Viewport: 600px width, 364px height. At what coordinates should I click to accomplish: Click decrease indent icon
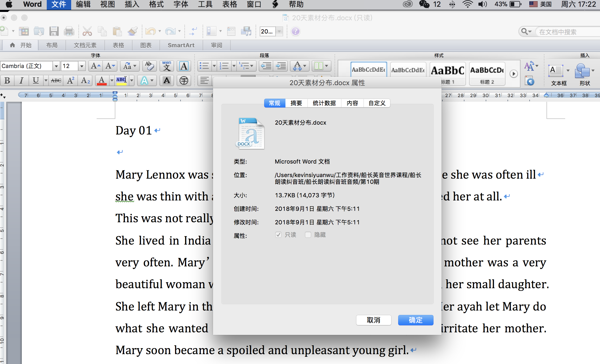coord(266,66)
